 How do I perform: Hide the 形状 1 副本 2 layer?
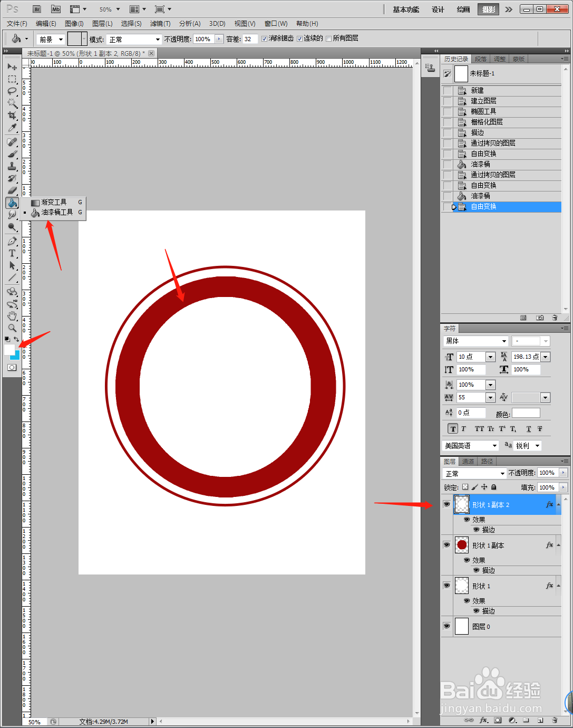(446, 504)
